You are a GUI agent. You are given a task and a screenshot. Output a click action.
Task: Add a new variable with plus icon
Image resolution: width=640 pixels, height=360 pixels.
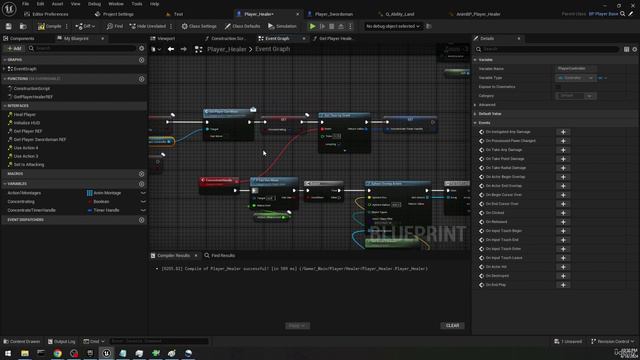click(x=142, y=184)
